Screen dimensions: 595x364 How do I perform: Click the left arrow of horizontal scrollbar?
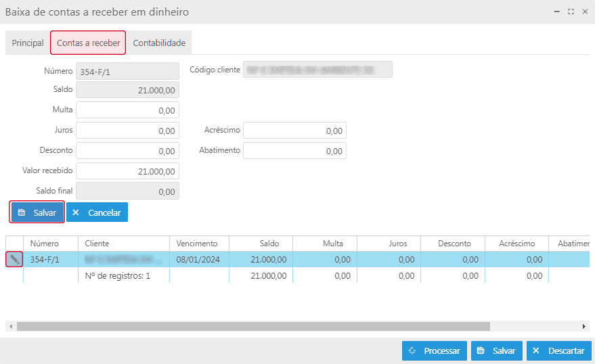(x=11, y=326)
